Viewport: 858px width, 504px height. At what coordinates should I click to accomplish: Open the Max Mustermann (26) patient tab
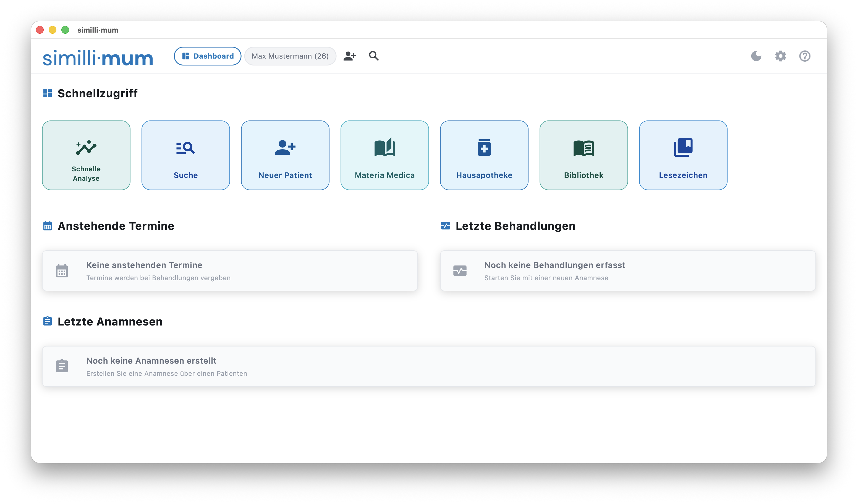[290, 56]
